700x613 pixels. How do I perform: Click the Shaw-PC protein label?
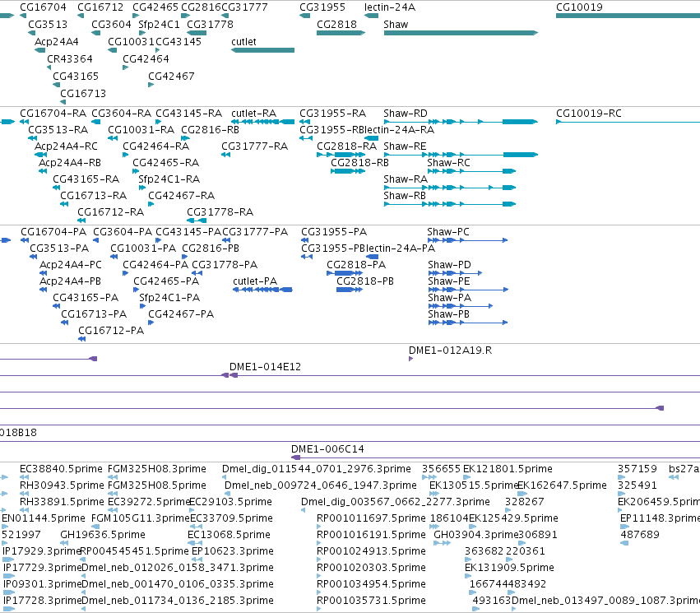[x=448, y=232]
